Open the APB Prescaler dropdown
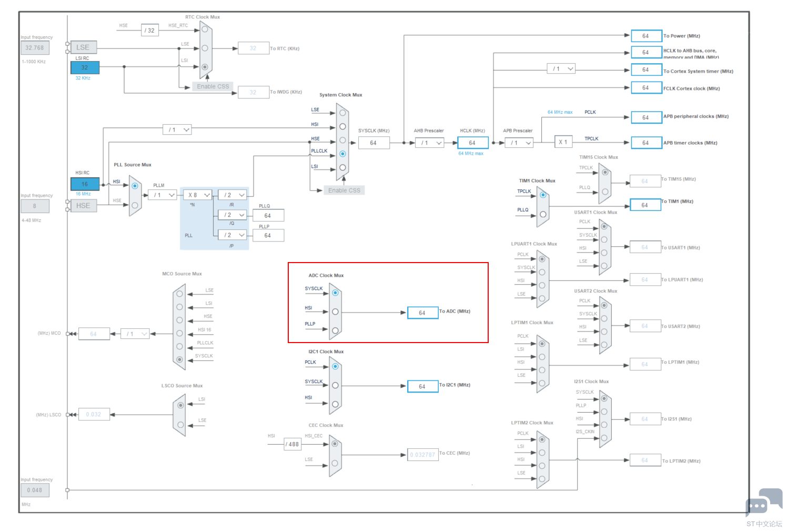 [519, 143]
